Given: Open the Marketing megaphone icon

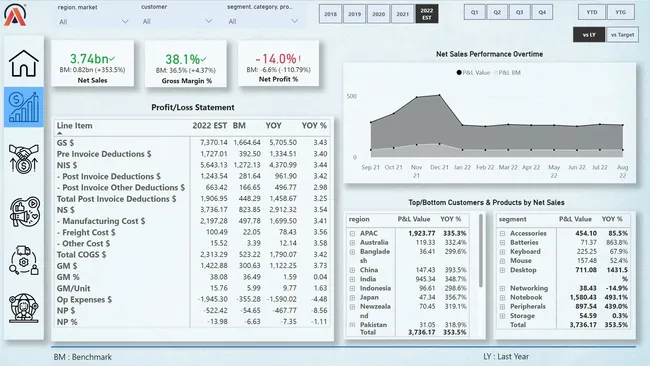Looking at the screenshot, I should pos(24,211).
